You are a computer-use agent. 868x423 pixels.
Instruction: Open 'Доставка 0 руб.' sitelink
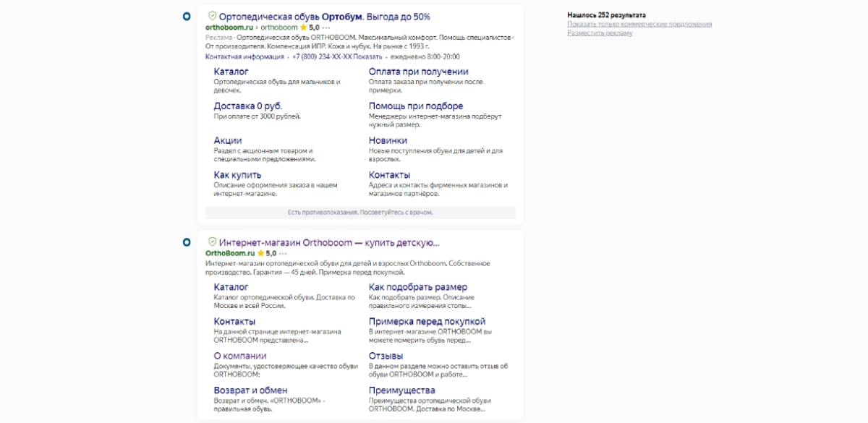coord(248,106)
